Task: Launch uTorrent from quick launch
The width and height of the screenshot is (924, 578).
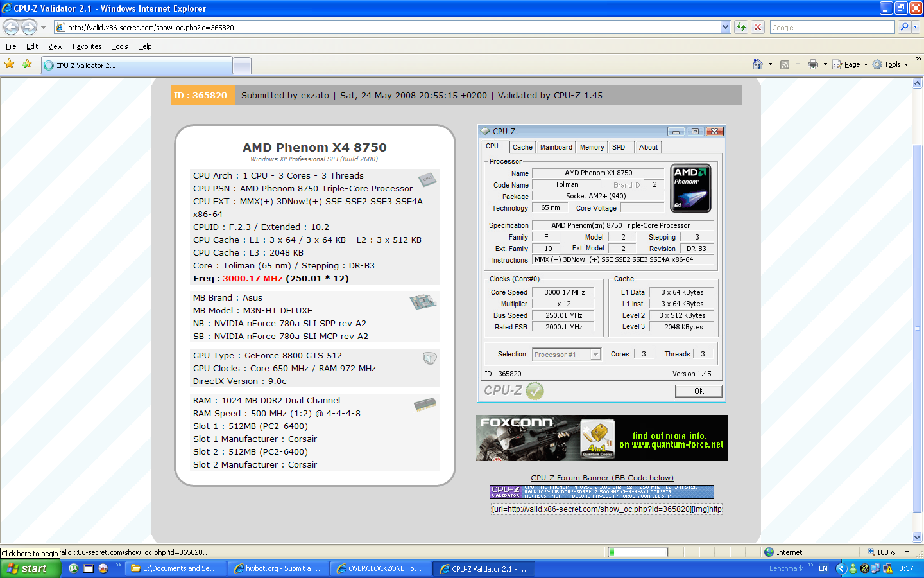Action: point(73,568)
